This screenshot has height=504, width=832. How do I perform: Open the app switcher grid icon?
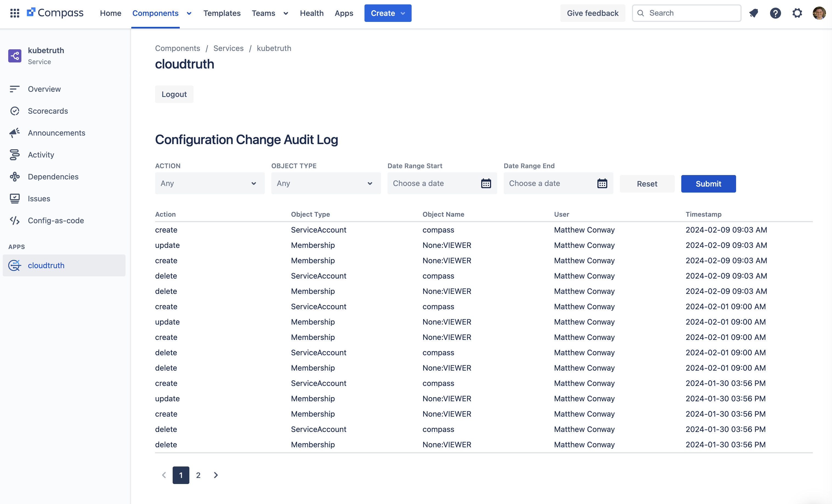coord(15,13)
